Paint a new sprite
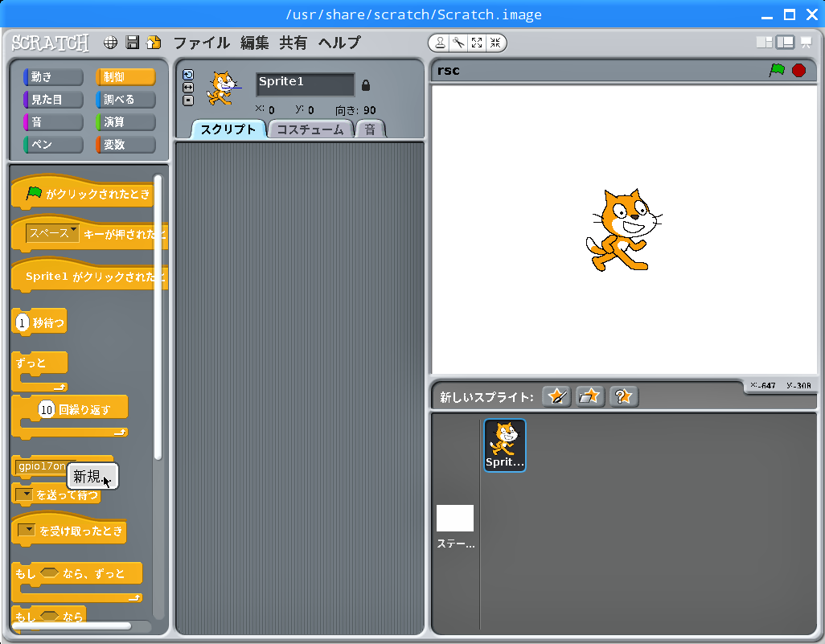The width and height of the screenshot is (825, 644). tap(556, 396)
